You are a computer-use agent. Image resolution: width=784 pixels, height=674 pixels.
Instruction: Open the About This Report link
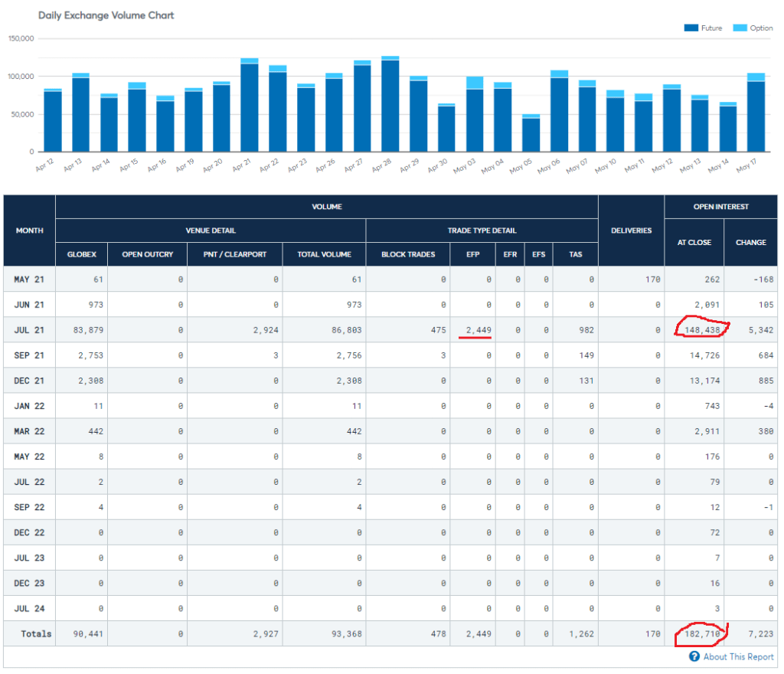click(x=738, y=656)
